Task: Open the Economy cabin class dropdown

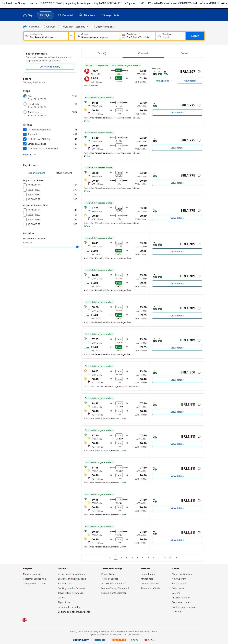Action: (82, 27)
